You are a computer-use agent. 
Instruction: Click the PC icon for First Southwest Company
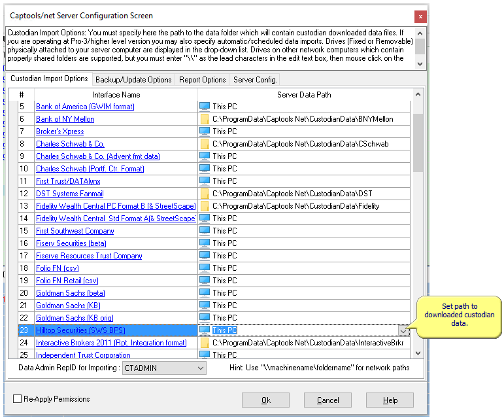click(205, 231)
